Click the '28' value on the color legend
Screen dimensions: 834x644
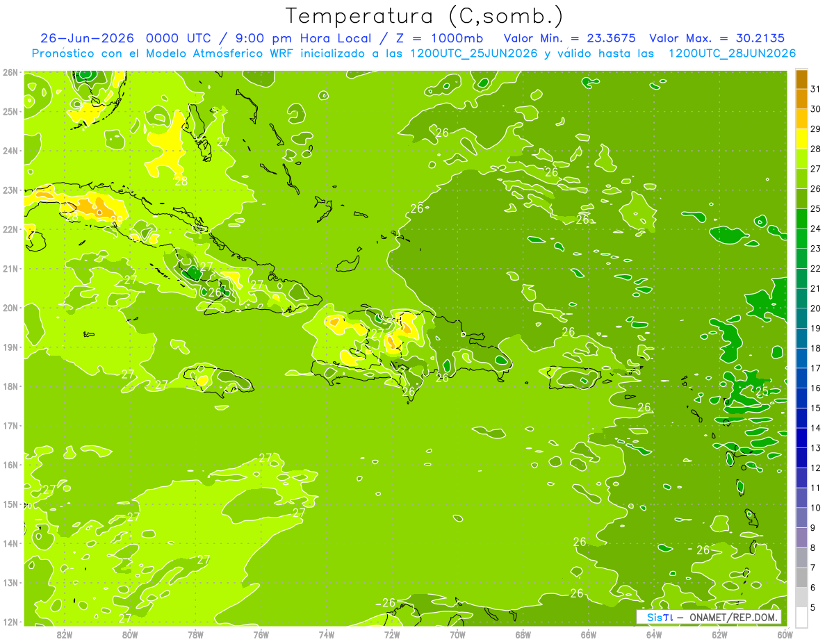pos(815,149)
